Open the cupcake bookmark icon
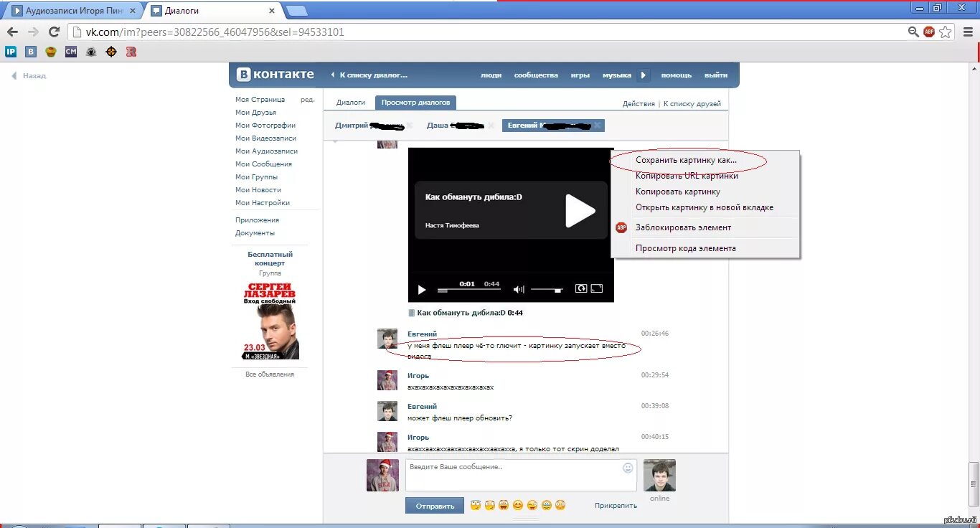 click(51, 52)
